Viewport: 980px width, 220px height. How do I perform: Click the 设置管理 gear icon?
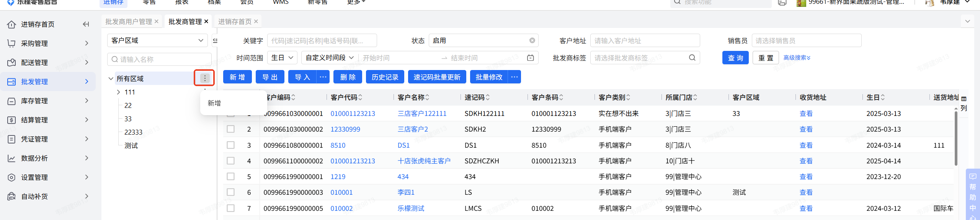(11, 177)
